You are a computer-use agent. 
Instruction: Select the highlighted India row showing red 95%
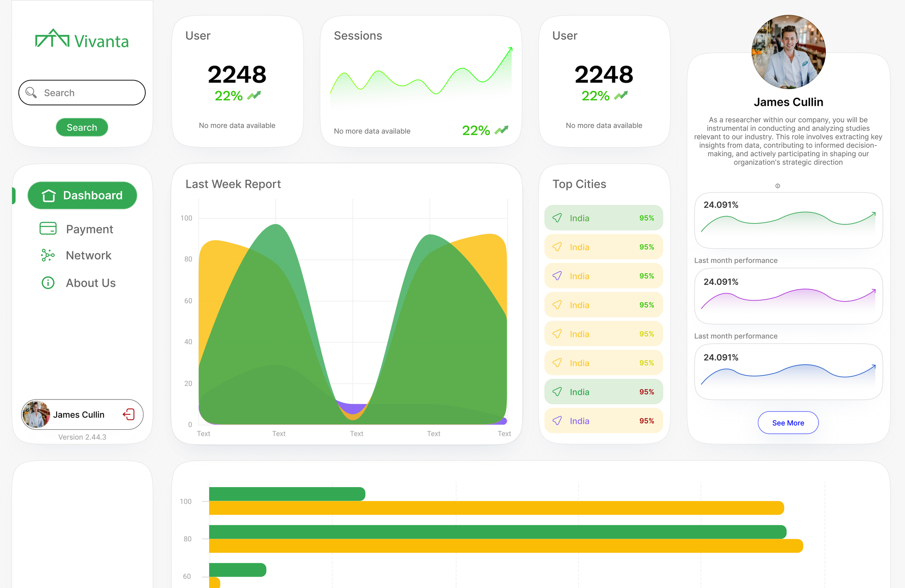[603, 392]
